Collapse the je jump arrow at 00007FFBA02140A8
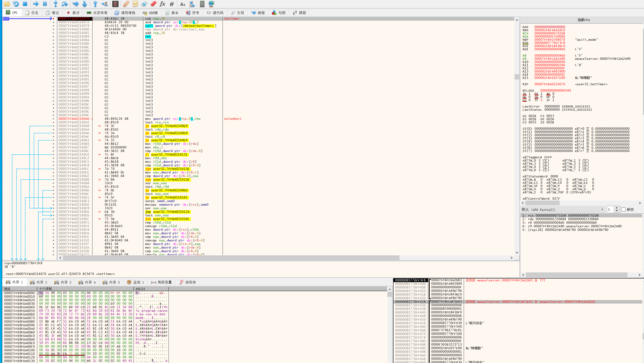The width and height of the screenshot is (644, 363). coord(100,126)
